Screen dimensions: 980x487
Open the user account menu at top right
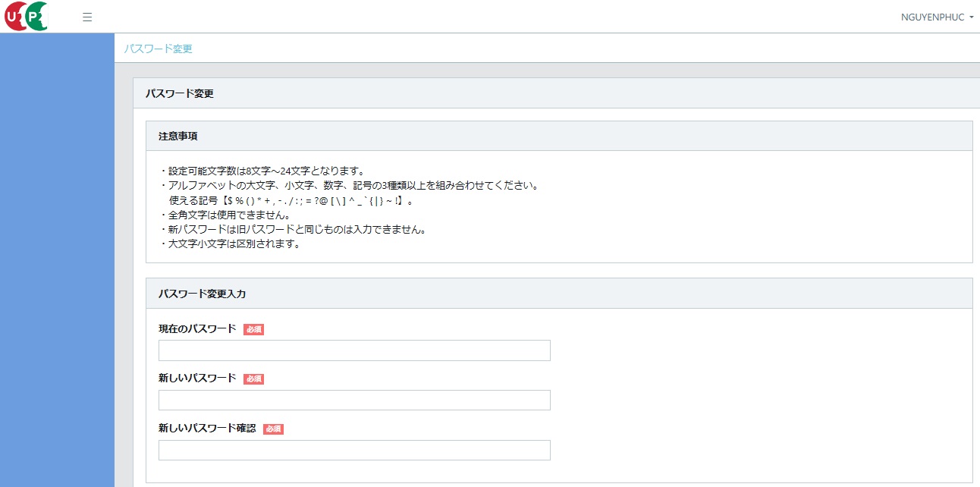938,16
